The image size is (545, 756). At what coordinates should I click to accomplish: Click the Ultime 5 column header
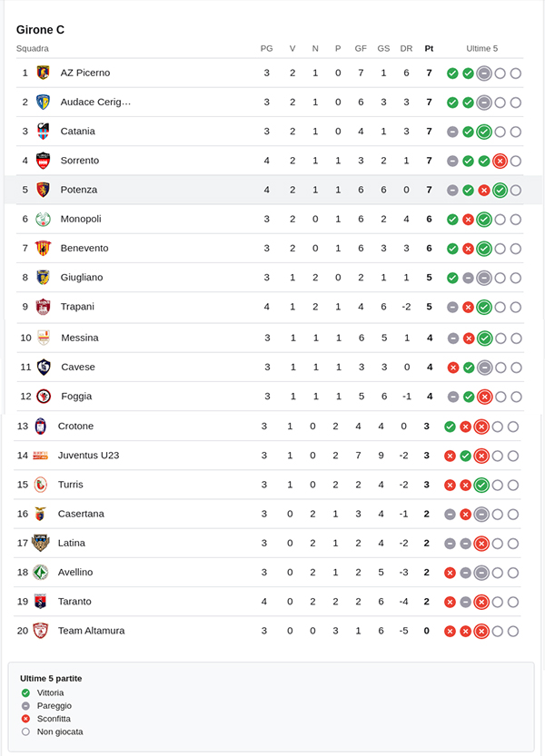482,48
